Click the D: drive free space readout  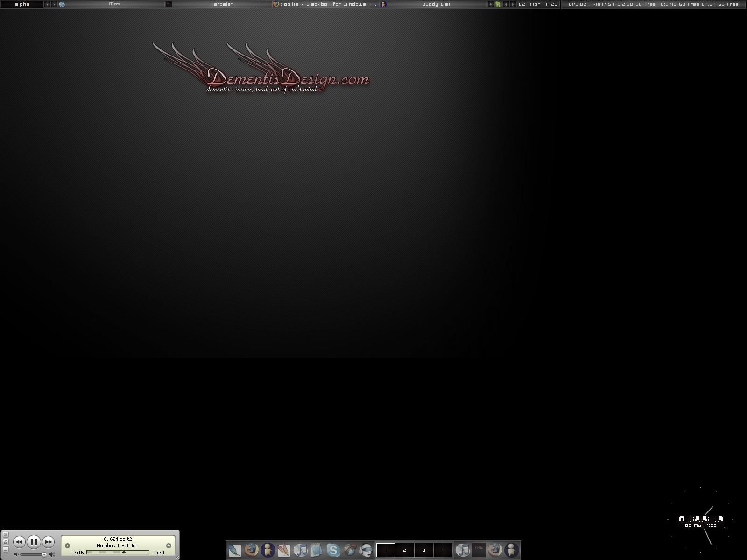[680, 4]
